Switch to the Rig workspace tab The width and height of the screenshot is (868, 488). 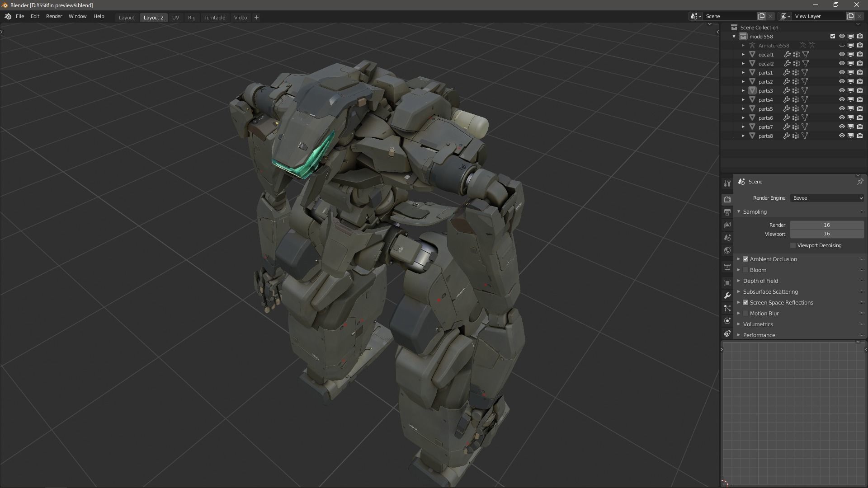(192, 18)
